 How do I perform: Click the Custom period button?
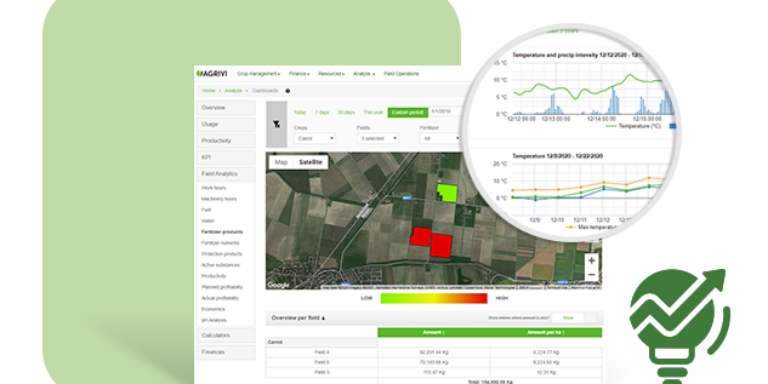pos(408,112)
